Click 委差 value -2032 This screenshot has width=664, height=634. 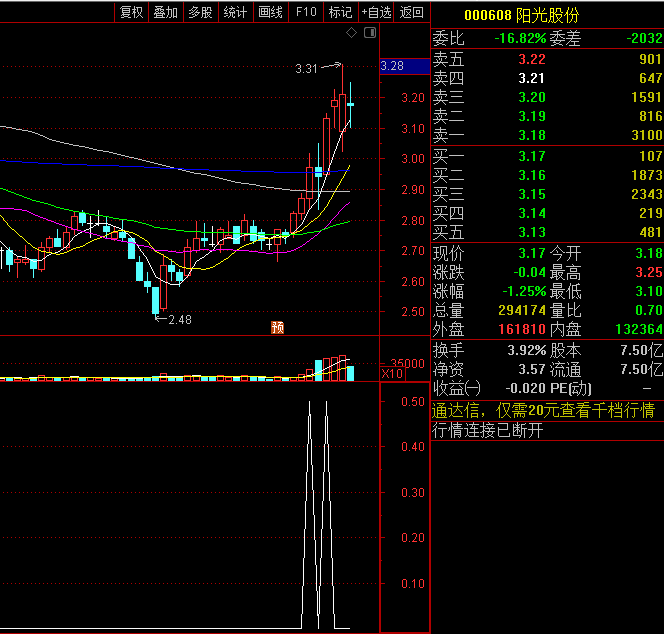644,39
